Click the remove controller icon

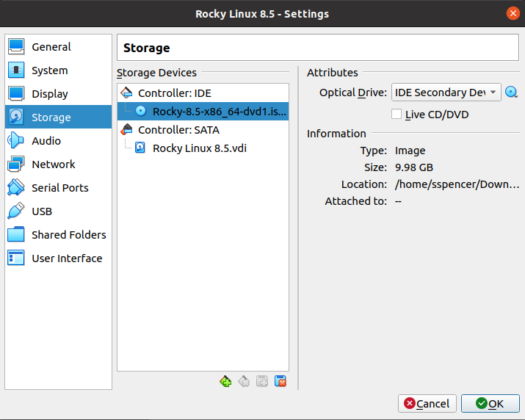tap(244, 381)
